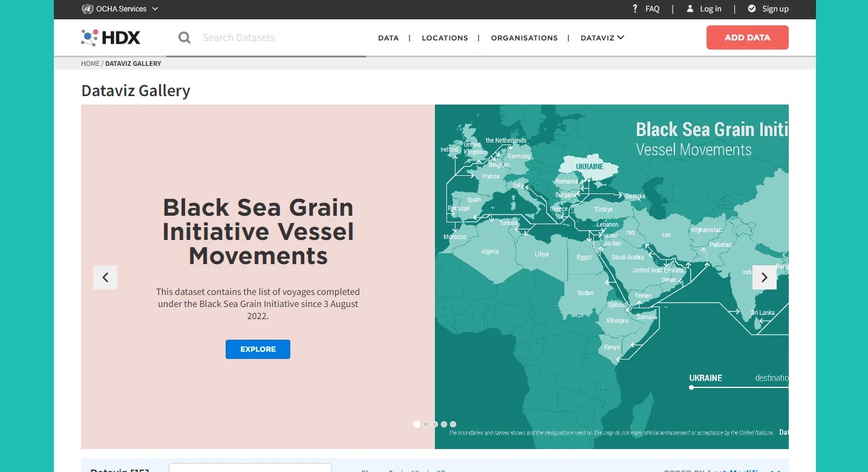
Task: Open the LOCATIONS navigation menu
Action: pos(445,37)
